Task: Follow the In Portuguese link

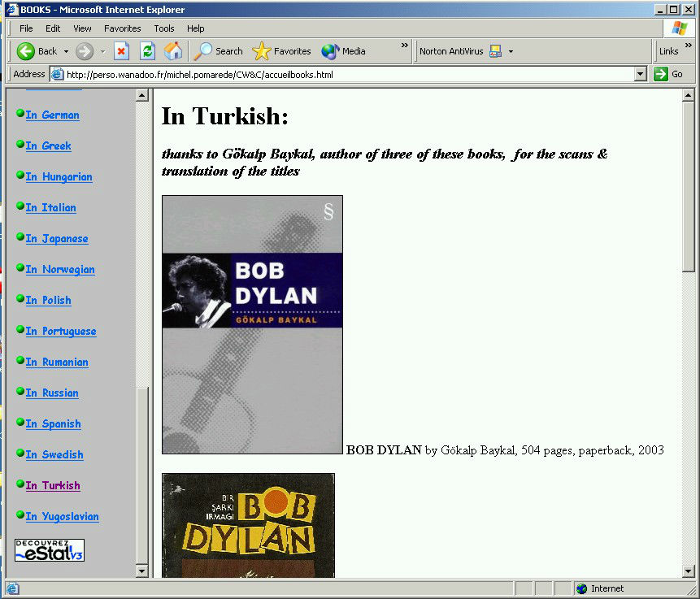Action: tap(61, 331)
